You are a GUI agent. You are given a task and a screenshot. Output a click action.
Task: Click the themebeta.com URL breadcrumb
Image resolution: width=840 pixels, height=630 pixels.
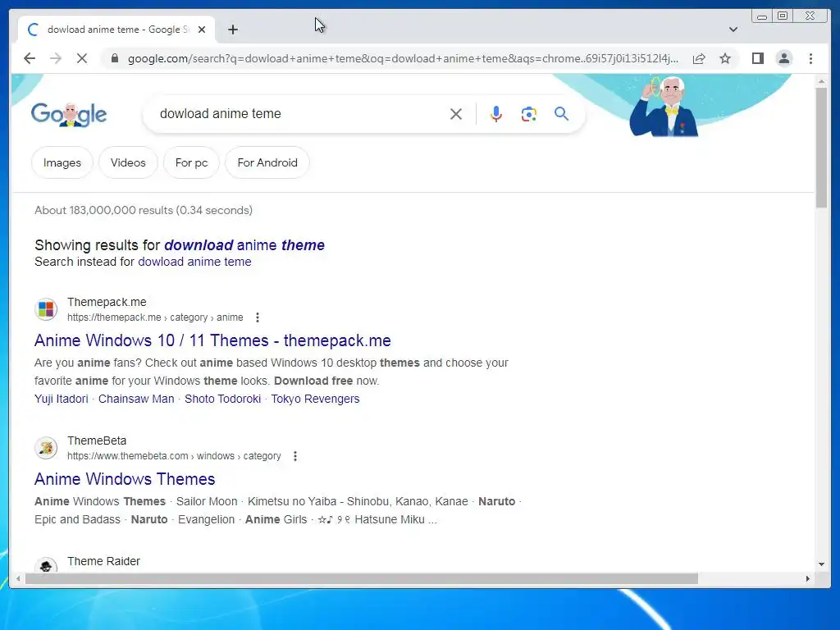tap(174, 456)
